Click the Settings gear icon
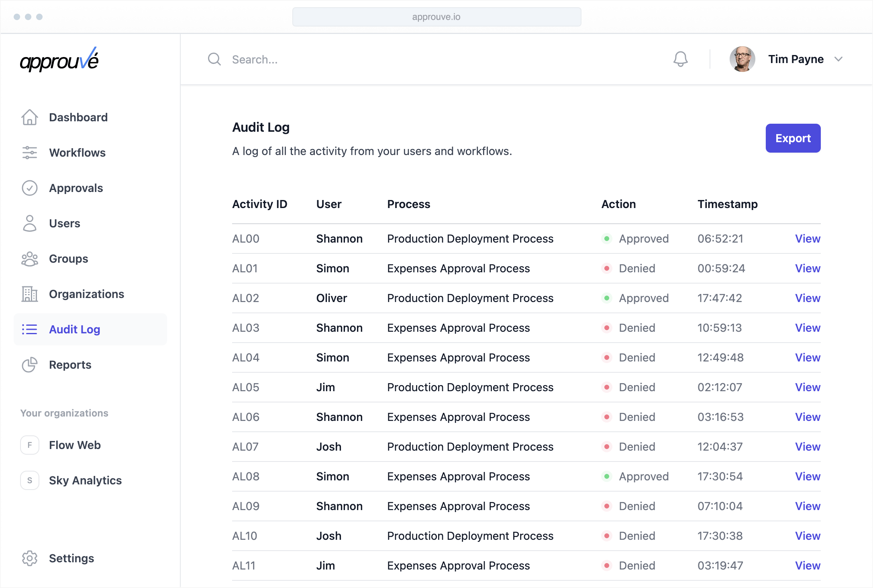The height and width of the screenshot is (588, 873). [30, 558]
